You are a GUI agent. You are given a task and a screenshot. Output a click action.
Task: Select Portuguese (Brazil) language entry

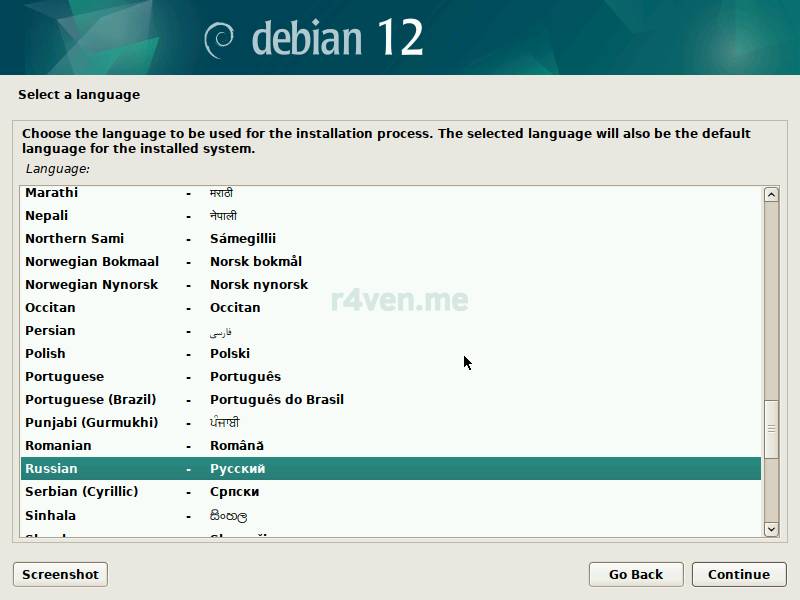pos(90,400)
